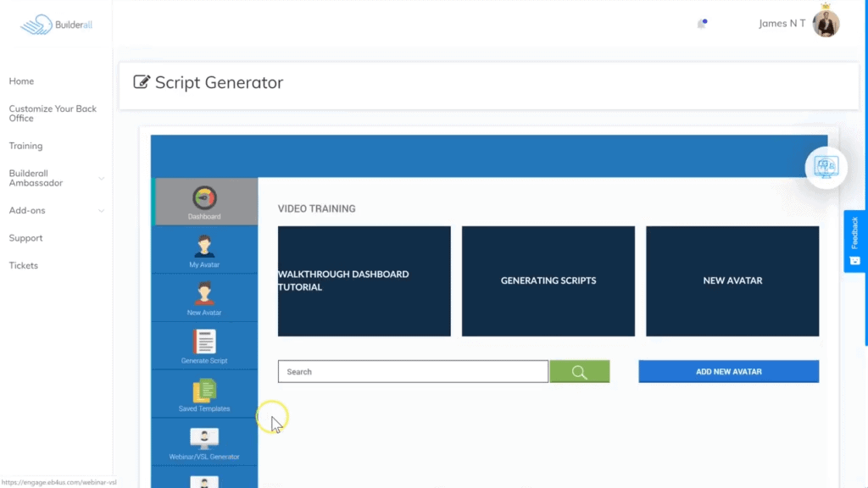
Task: Play the New Avatar training video
Action: pos(732,281)
